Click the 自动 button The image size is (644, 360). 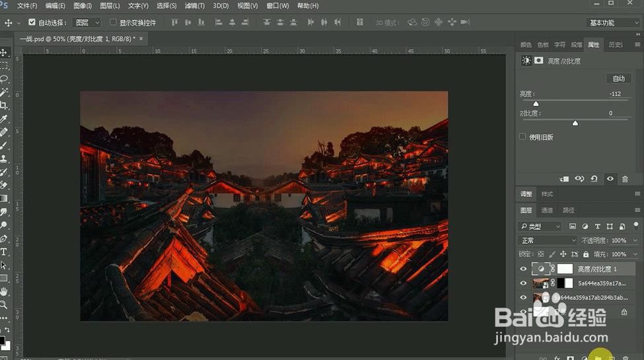(619, 79)
